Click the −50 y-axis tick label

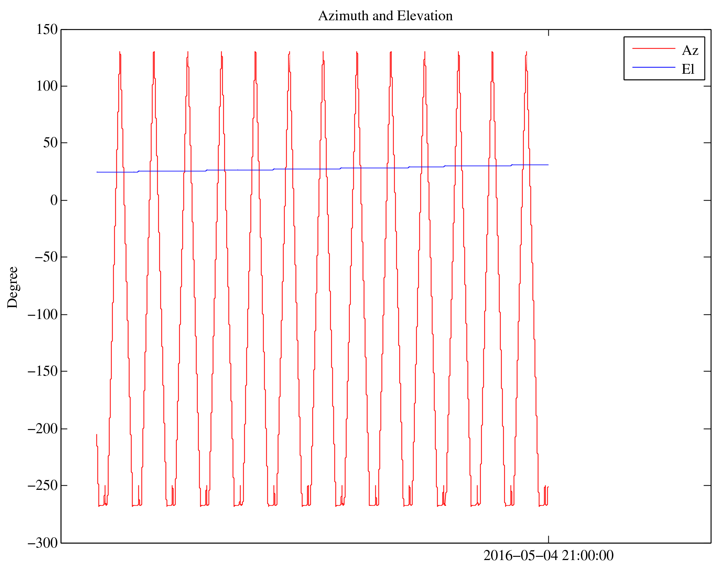[45, 257]
